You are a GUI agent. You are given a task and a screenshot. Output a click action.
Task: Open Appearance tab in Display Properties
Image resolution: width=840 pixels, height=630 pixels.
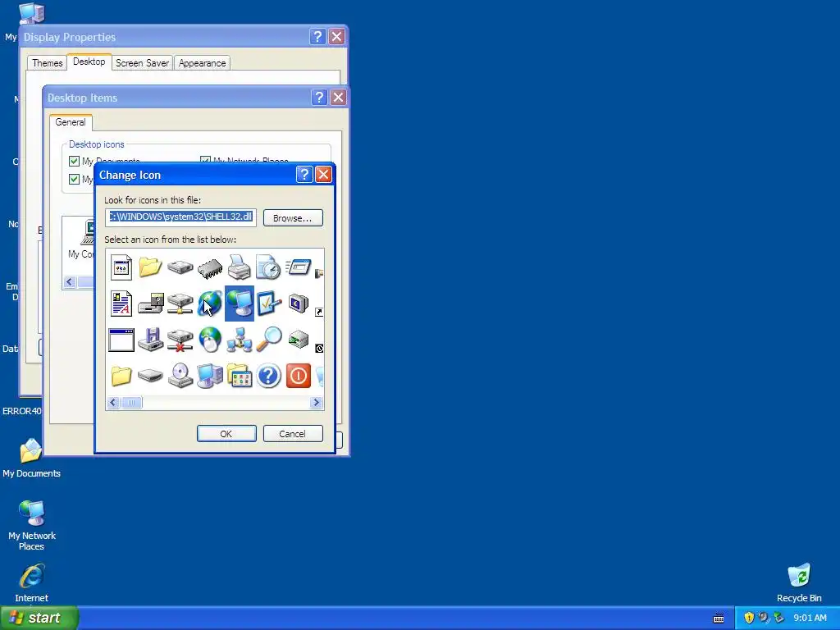coord(202,63)
